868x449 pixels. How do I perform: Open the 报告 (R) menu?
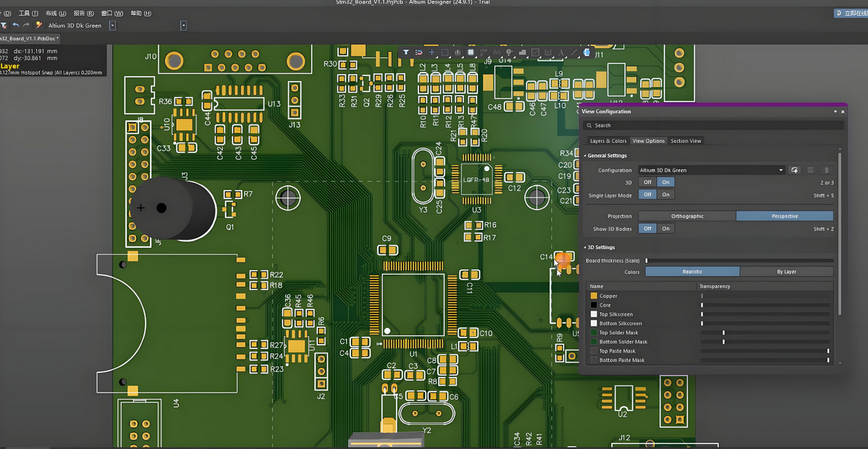click(83, 13)
